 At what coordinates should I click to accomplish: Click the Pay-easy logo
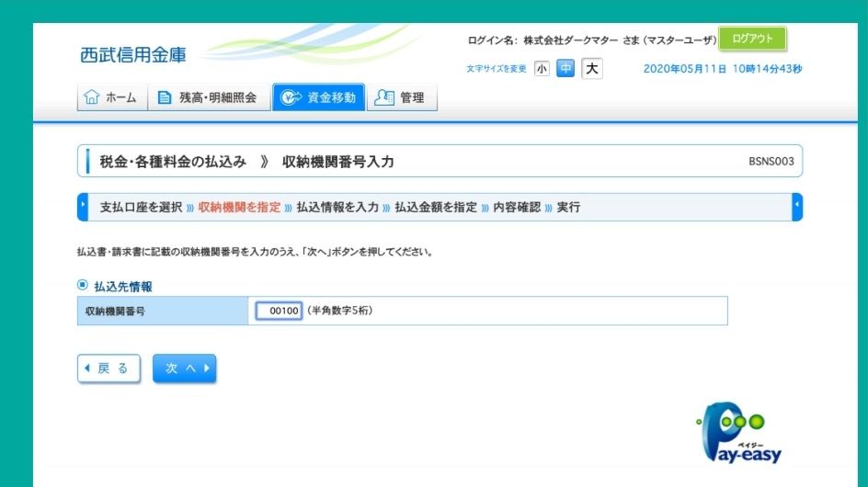pos(738,435)
